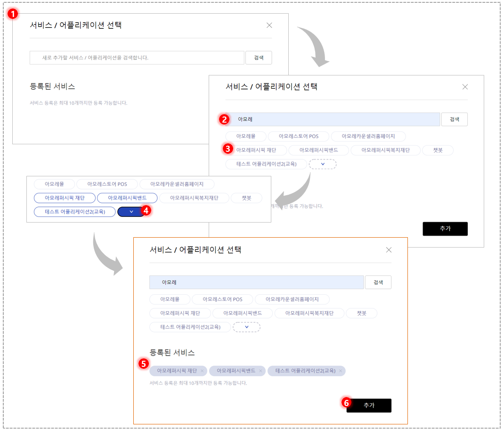Select 아모레스토어 POS chip in middle chip panel
This screenshot has height=431, width=504.
coord(107,184)
